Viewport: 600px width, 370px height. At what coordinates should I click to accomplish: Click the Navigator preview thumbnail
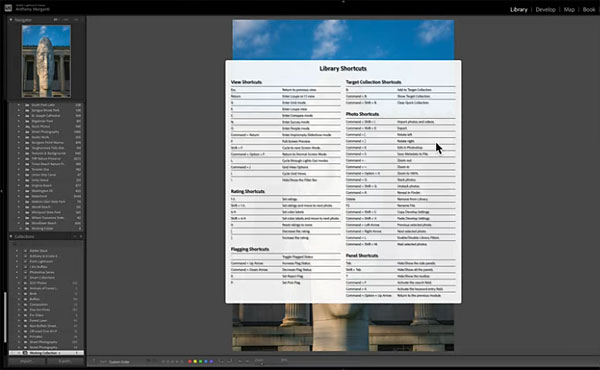pos(46,61)
